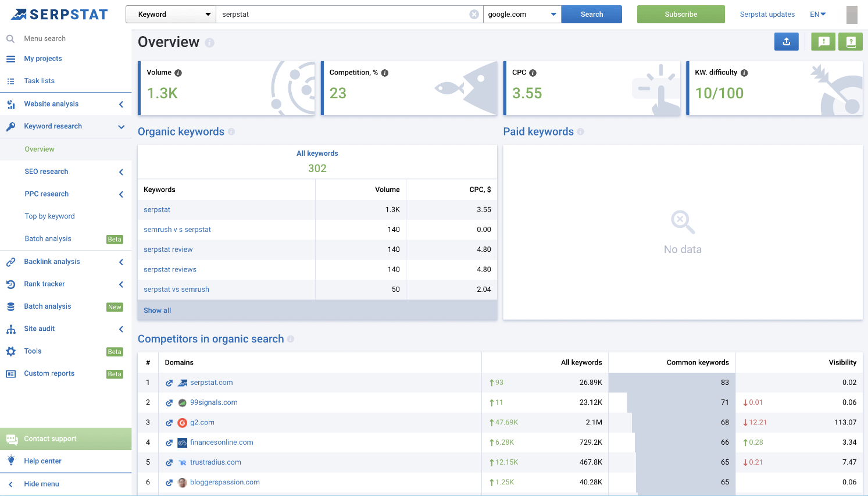This screenshot has width=868, height=496.
Task: Clear the search field with X icon
Action: click(474, 15)
